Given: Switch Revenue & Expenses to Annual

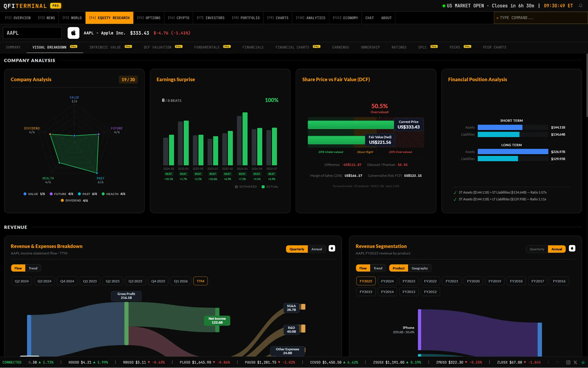Looking at the screenshot, I should (317, 249).
